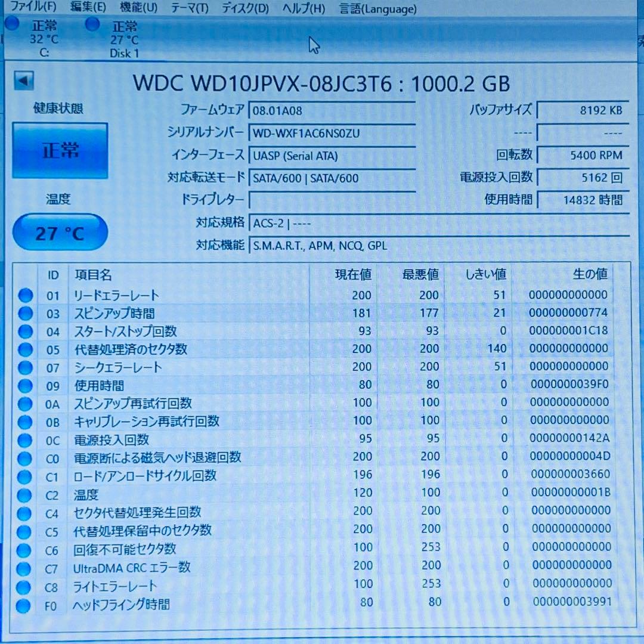Select the 代替処理済のセクタ数 attribute name
This screenshot has width=644, height=644.
click(131, 349)
